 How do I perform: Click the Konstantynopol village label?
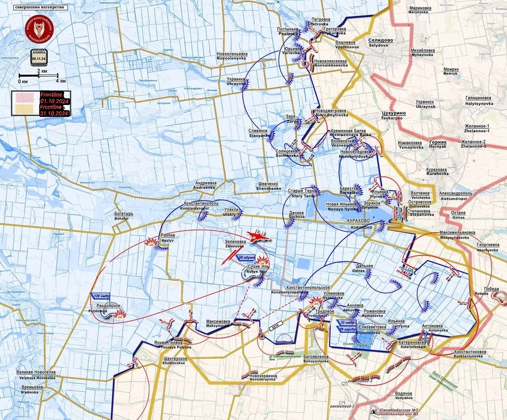pos(199,206)
